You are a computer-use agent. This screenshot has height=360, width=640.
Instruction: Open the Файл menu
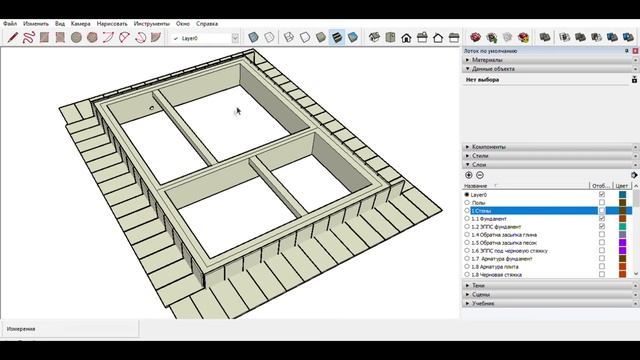click(10, 24)
